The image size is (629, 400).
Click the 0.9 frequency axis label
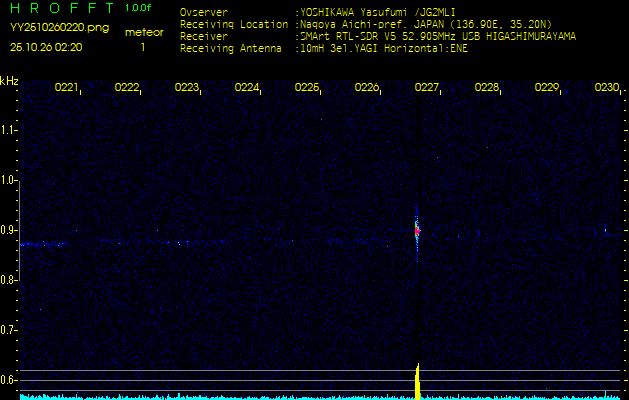[x=9, y=230]
